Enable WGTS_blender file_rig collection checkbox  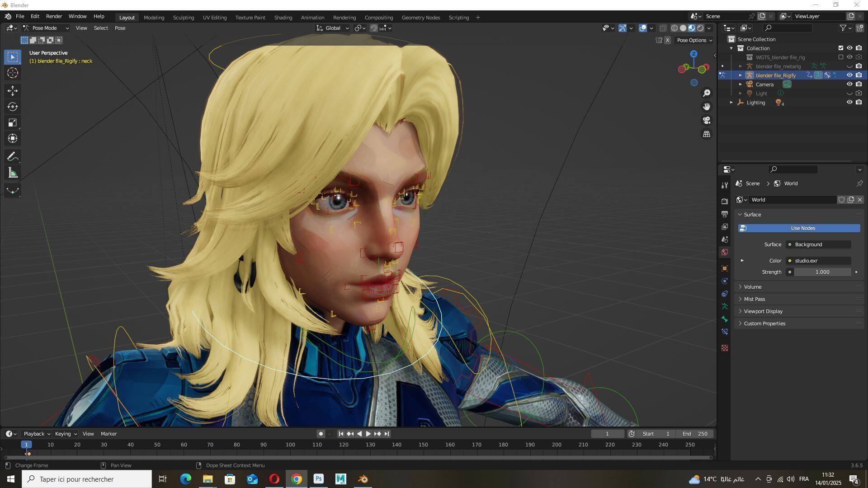[x=841, y=57]
